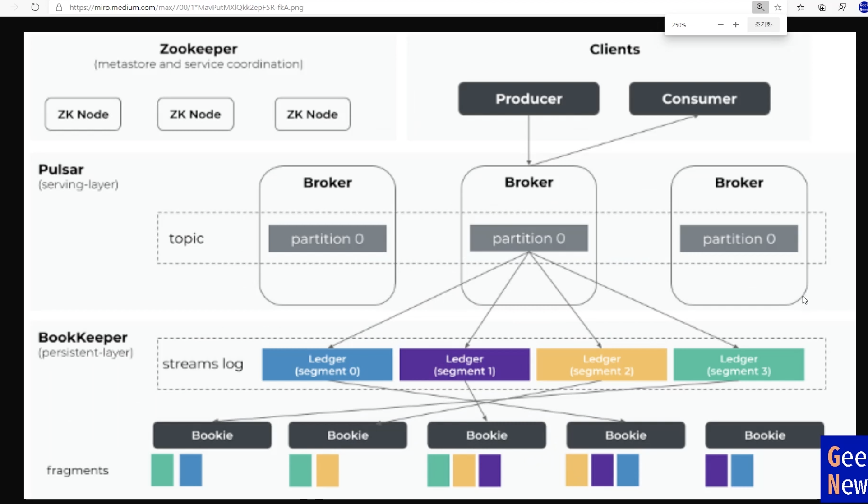Increase zoom with plus button
This screenshot has width=868, height=504.
coord(736,25)
